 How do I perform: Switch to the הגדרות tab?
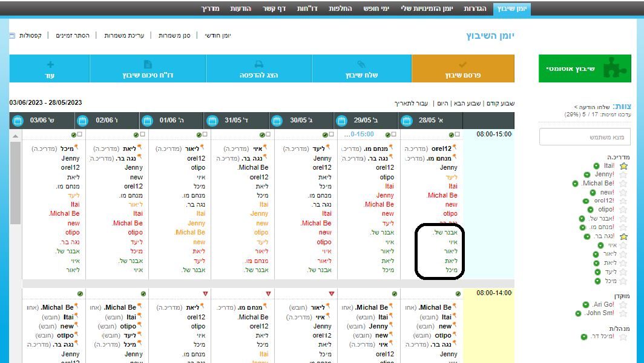point(476,8)
